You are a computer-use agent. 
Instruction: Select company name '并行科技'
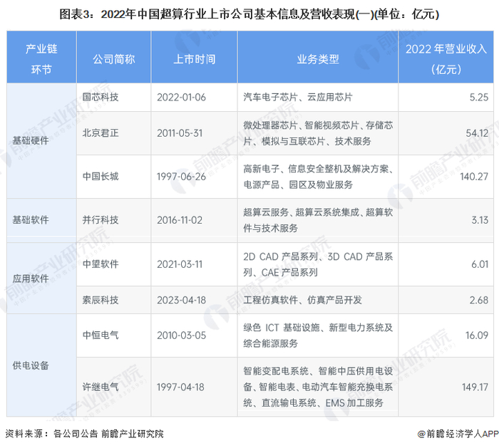[x=101, y=219]
